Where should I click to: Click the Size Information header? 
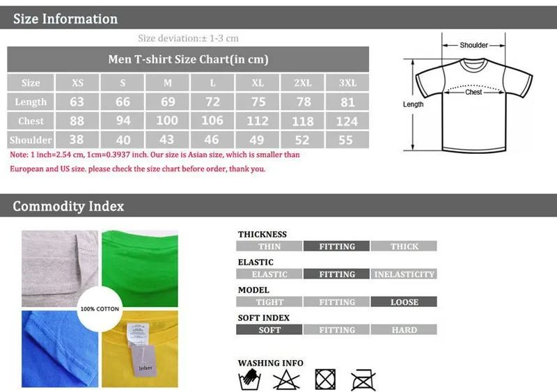(x=278, y=18)
